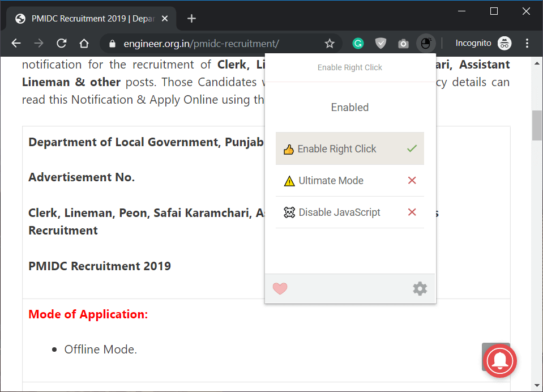This screenshot has width=543, height=392.
Task: Toggle the Enable Right Click extension popup
Action: 426,43
